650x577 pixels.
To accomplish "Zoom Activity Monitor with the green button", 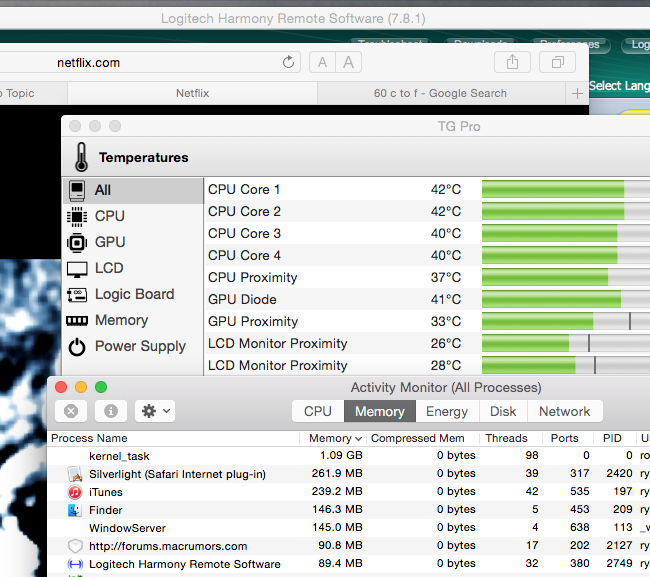I will click(x=101, y=387).
